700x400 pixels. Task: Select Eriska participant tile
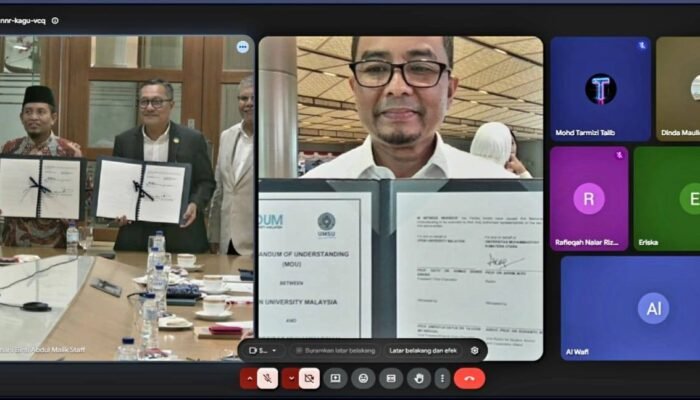pos(667,199)
